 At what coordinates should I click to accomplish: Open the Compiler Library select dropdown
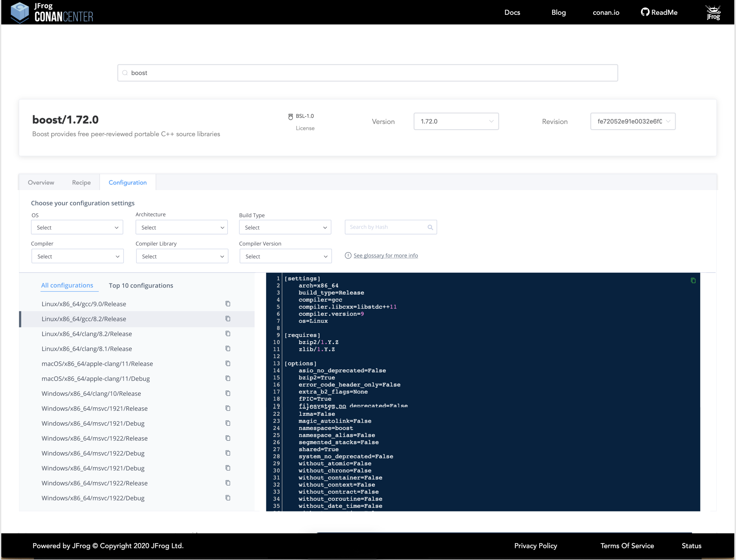182,256
